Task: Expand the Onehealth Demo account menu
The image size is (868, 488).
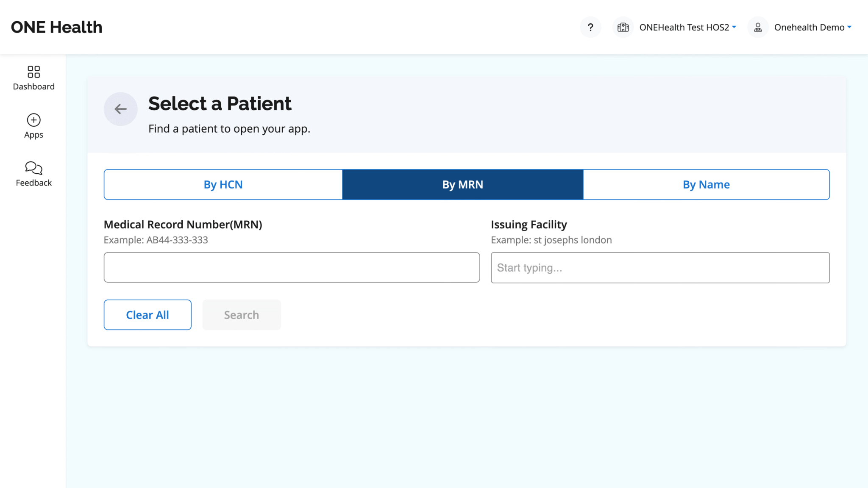Action: [x=812, y=27]
